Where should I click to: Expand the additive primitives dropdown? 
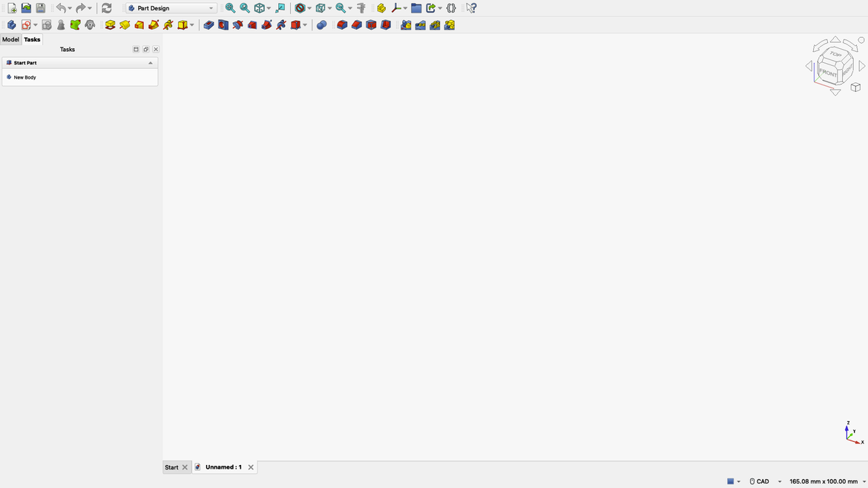(x=191, y=24)
